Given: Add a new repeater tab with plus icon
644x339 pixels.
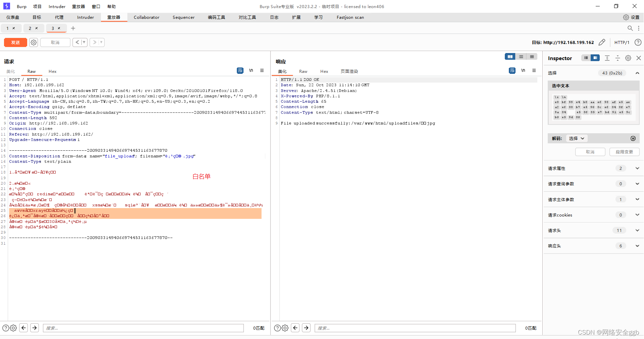Looking at the screenshot, I should coord(73,28).
